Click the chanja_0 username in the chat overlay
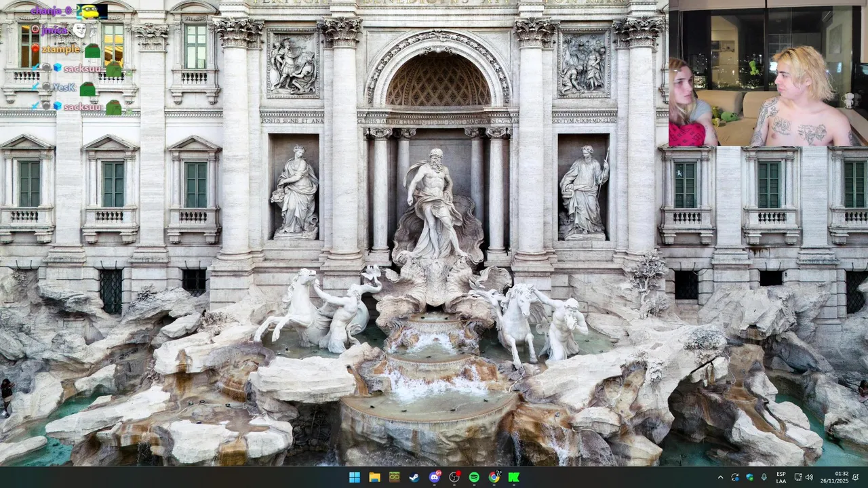The width and height of the screenshot is (868, 488). (x=51, y=11)
